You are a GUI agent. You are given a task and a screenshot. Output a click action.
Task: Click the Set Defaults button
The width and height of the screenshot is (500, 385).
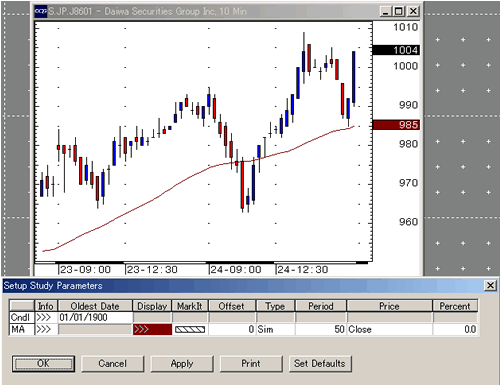tap(320, 363)
